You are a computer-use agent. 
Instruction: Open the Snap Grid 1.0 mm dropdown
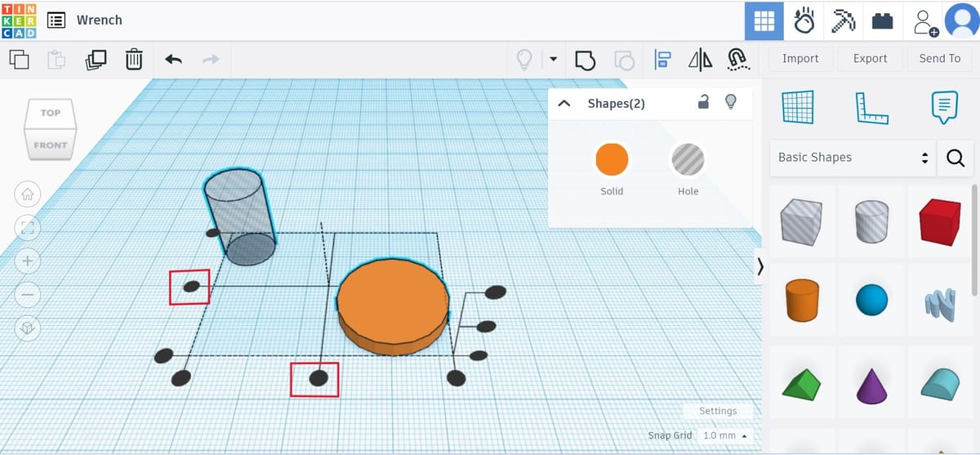(725, 435)
